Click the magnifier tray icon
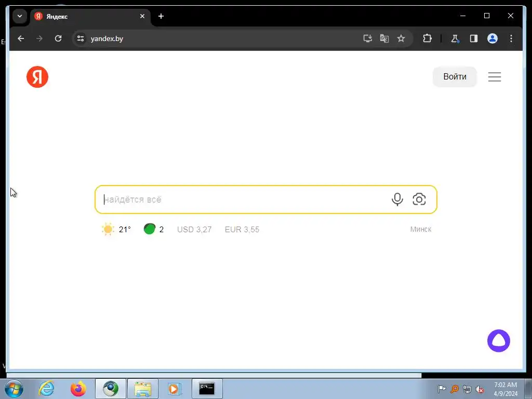The image size is (532, 399). [454, 389]
